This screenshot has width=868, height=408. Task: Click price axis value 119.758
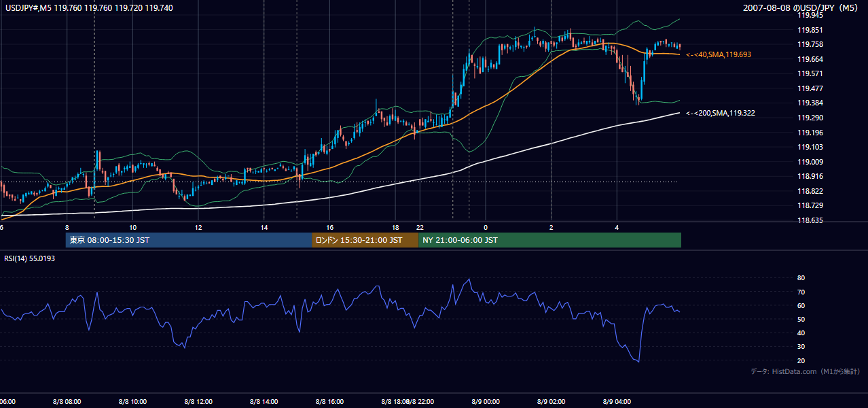(810, 44)
